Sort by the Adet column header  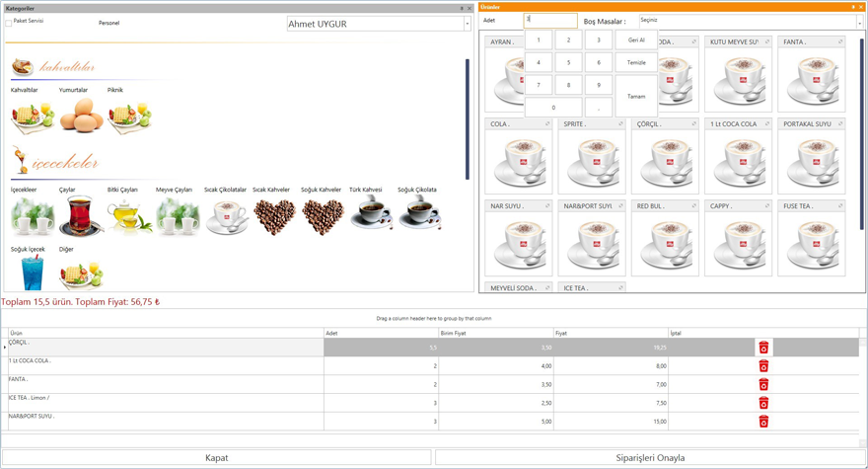tap(381, 333)
